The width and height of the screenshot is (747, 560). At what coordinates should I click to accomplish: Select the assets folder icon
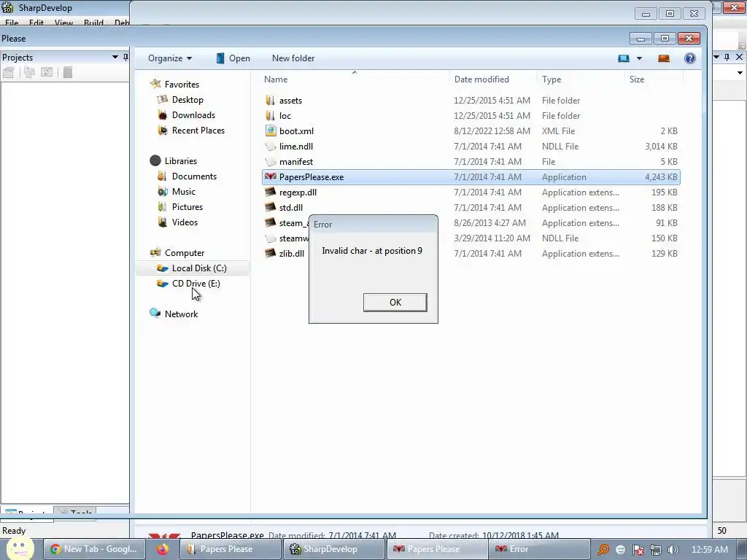[271, 101]
